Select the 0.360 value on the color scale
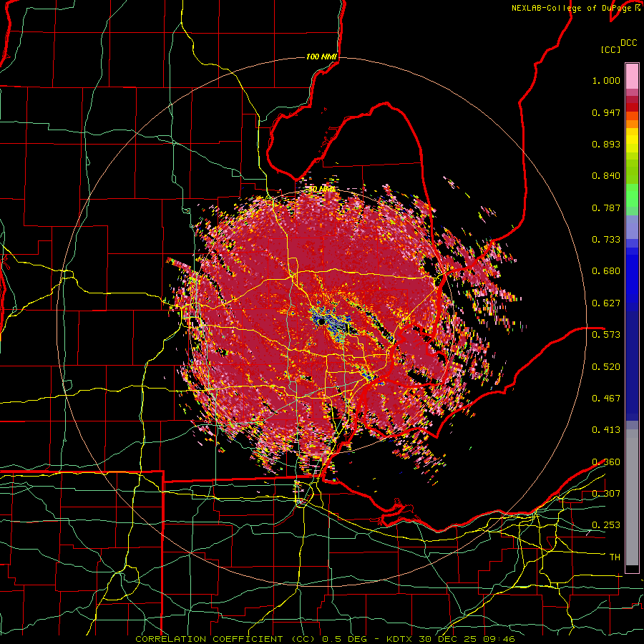Viewport: 644px width, 644px height. coord(606,462)
